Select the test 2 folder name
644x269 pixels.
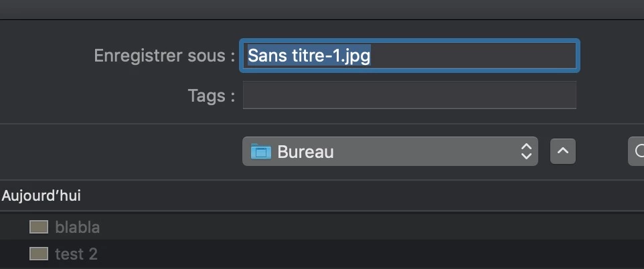point(76,254)
